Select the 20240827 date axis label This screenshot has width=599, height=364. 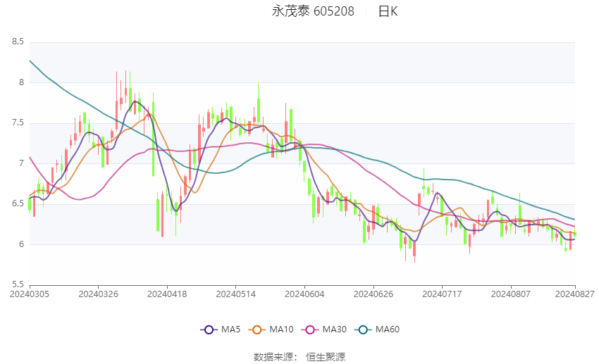pos(575,294)
